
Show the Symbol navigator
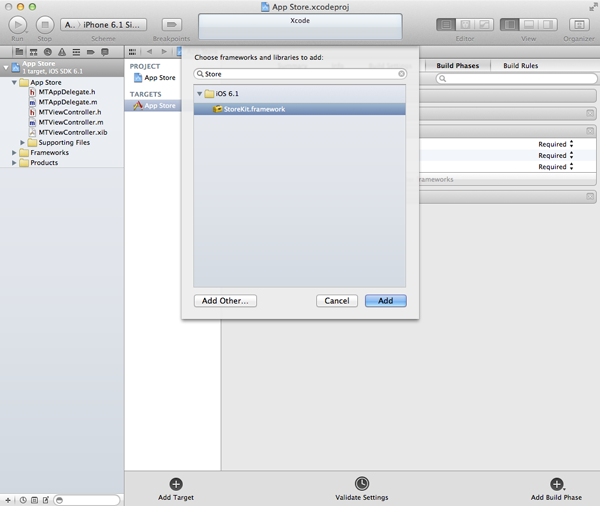[x=34, y=52]
